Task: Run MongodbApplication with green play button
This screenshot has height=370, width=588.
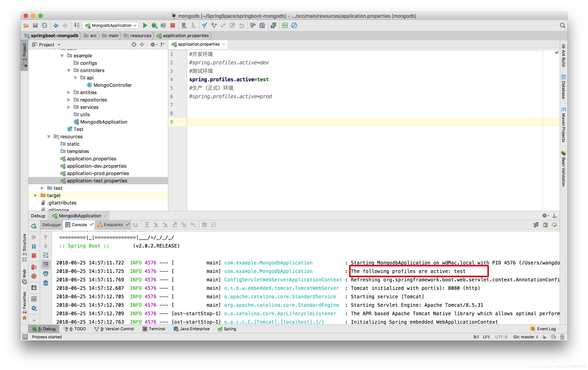Action: coord(145,25)
